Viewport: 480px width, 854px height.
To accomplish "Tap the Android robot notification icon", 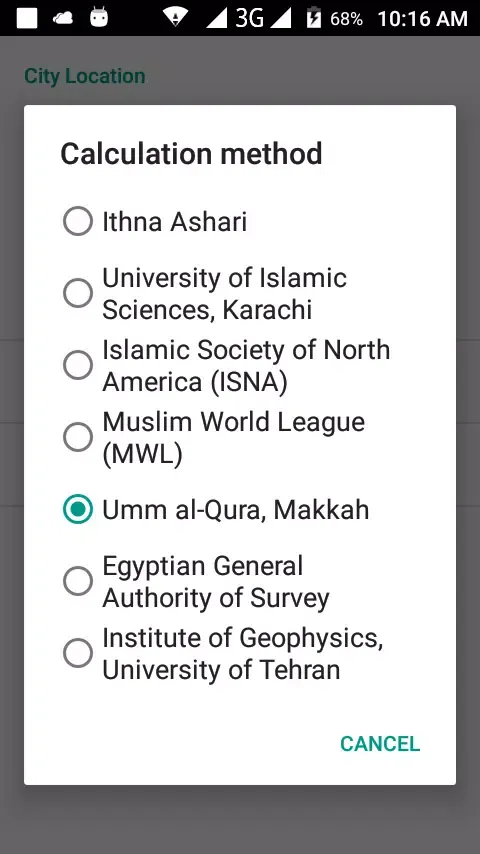I will 99,17.
